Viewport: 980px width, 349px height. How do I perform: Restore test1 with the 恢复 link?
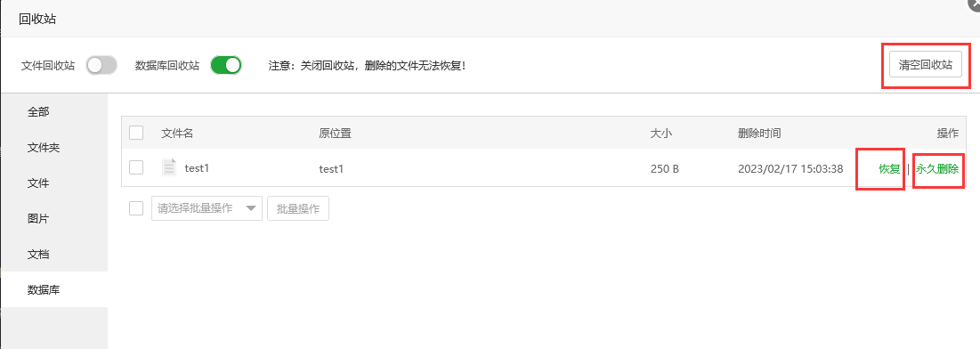tap(889, 169)
